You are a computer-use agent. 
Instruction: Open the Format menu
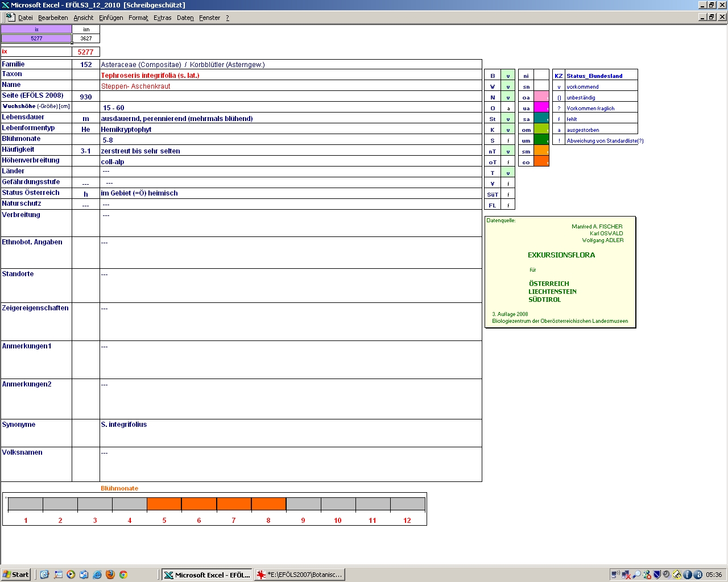(138, 18)
